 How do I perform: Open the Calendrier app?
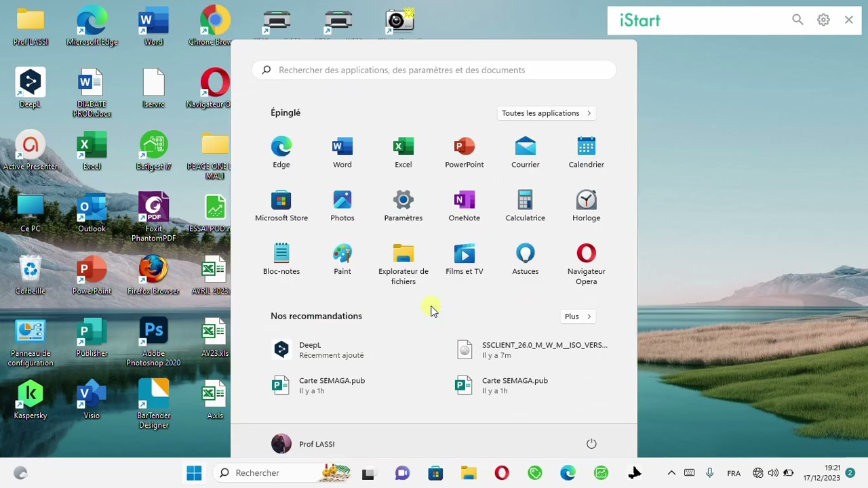[586, 152]
